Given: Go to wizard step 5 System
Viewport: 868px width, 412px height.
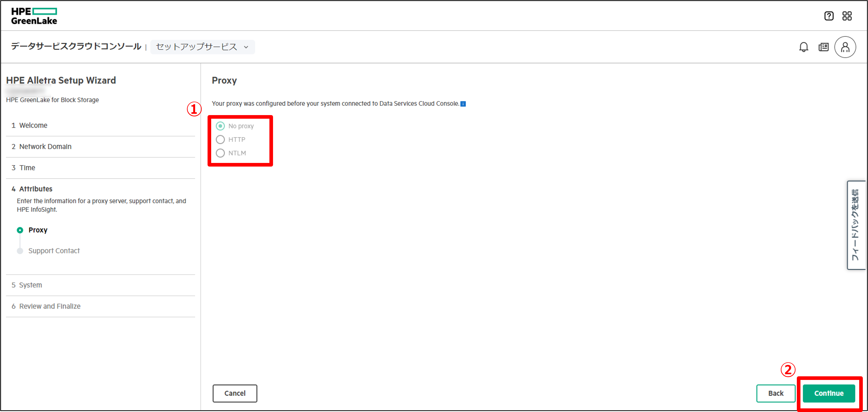Looking at the screenshot, I should click(100, 285).
